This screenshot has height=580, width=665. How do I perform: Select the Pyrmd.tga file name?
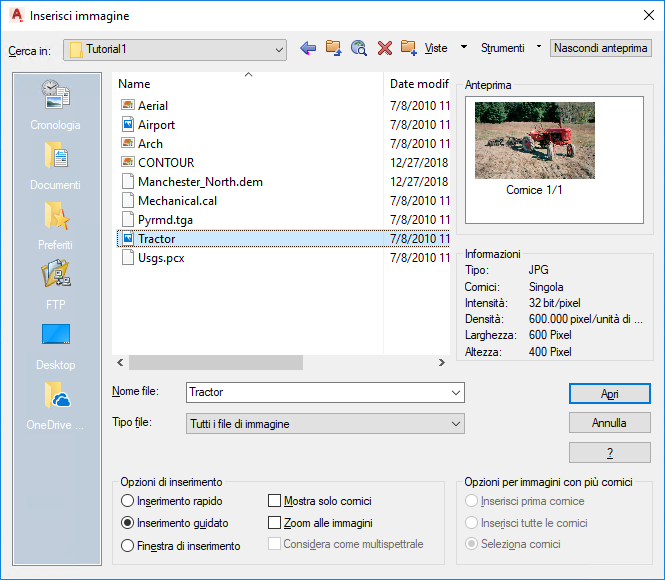pyautogui.click(x=165, y=220)
